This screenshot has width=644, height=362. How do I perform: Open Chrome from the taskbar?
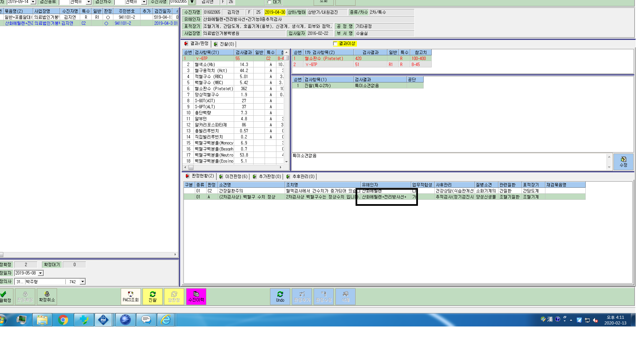pyautogui.click(x=63, y=320)
